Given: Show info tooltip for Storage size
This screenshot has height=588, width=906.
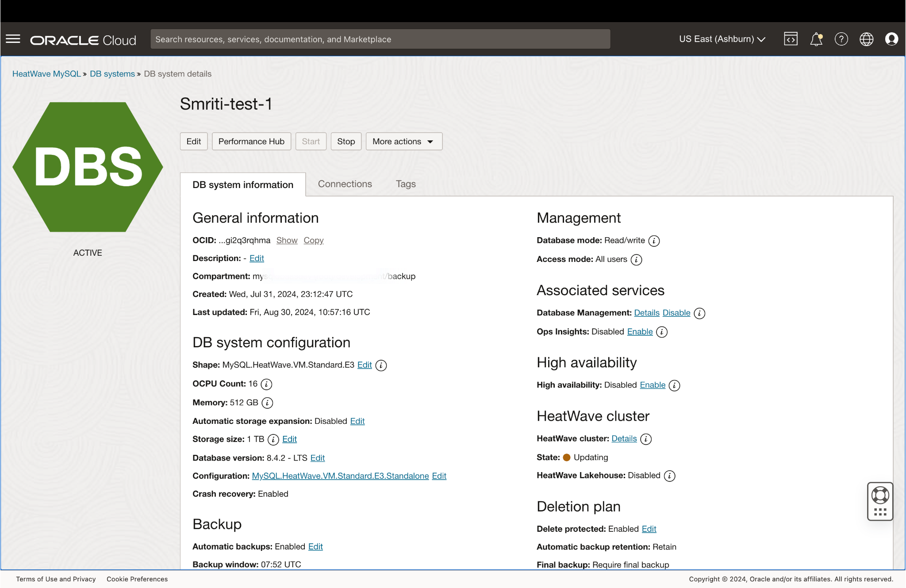Looking at the screenshot, I should (273, 439).
